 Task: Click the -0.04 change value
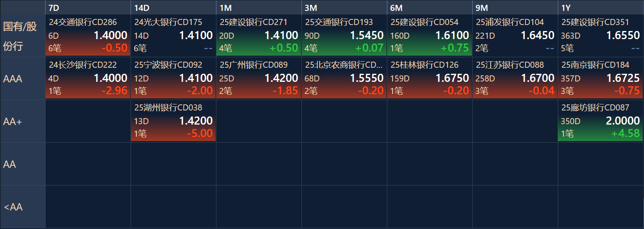[542, 91]
